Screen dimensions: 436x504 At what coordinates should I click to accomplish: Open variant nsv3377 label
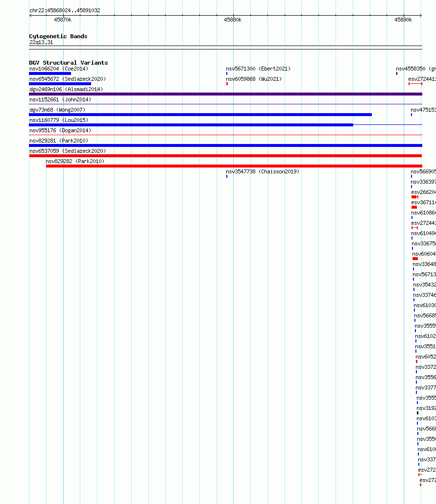click(426, 387)
